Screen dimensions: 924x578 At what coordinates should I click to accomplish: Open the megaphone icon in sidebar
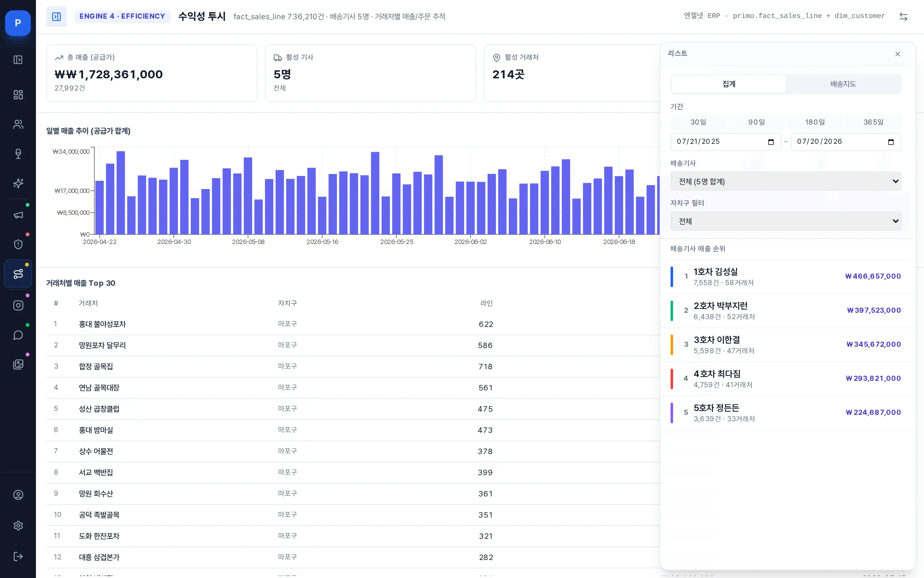[18, 215]
